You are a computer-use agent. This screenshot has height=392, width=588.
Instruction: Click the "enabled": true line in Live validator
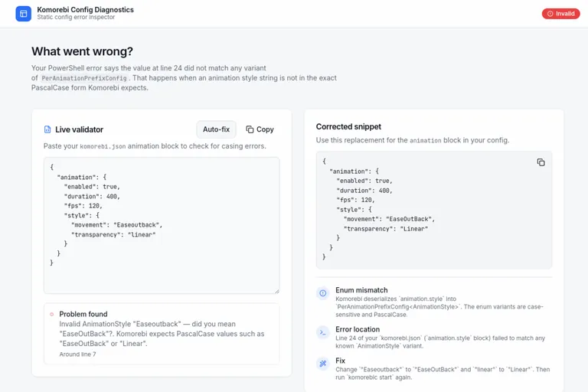[92, 187]
